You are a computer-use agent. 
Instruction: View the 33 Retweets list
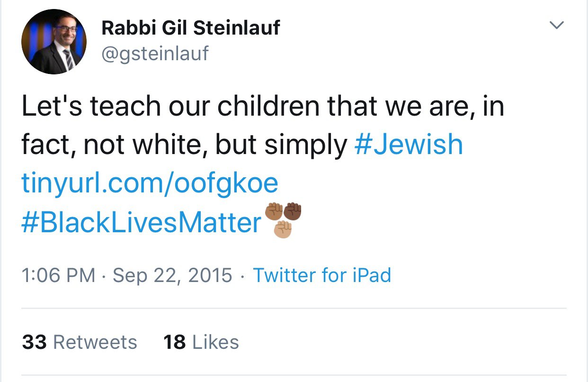80,342
